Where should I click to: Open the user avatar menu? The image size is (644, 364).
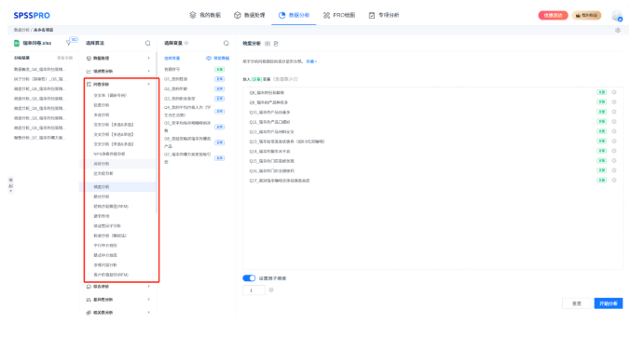[x=617, y=16]
